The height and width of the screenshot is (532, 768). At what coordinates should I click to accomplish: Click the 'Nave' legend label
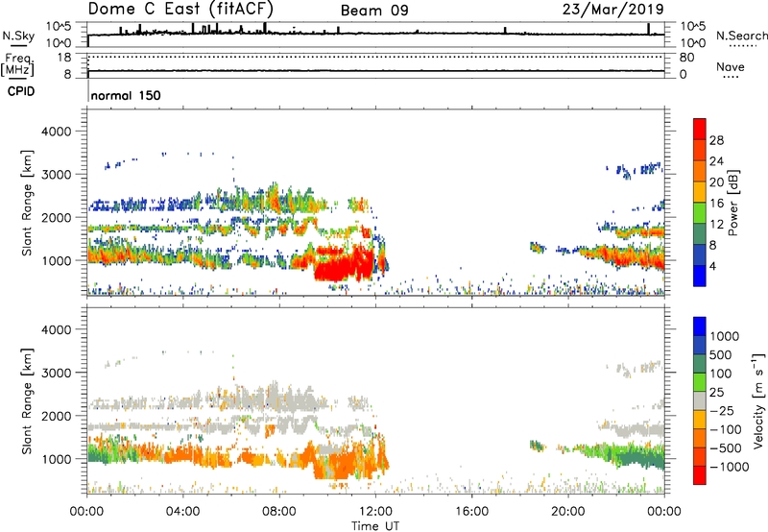pos(730,66)
